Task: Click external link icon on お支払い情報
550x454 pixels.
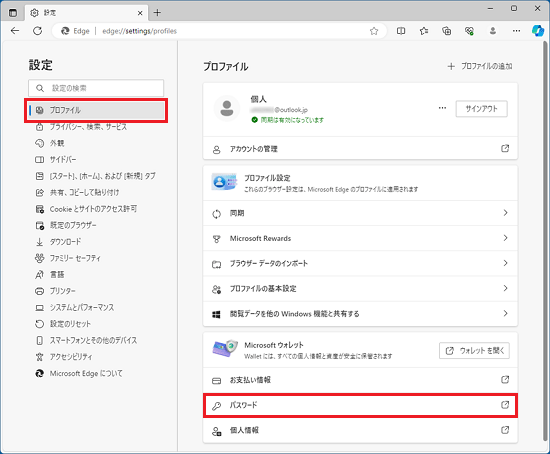Action: [505, 380]
